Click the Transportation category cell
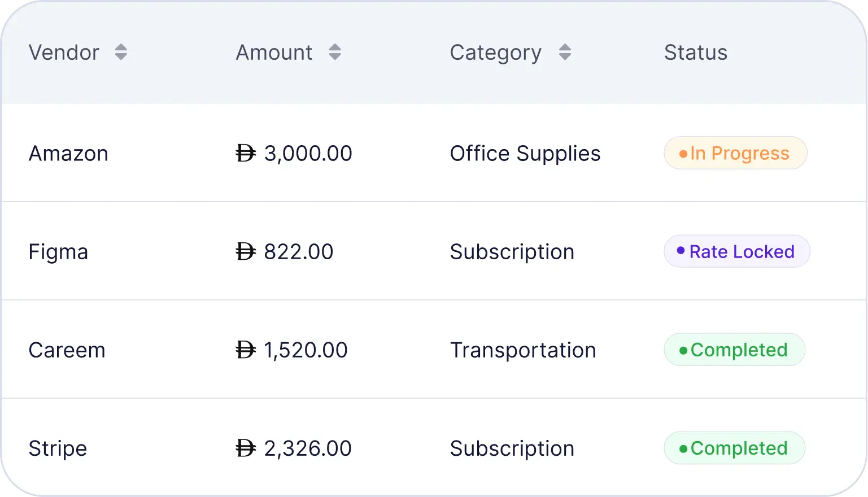The height and width of the screenshot is (497, 868). pos(522,350)
